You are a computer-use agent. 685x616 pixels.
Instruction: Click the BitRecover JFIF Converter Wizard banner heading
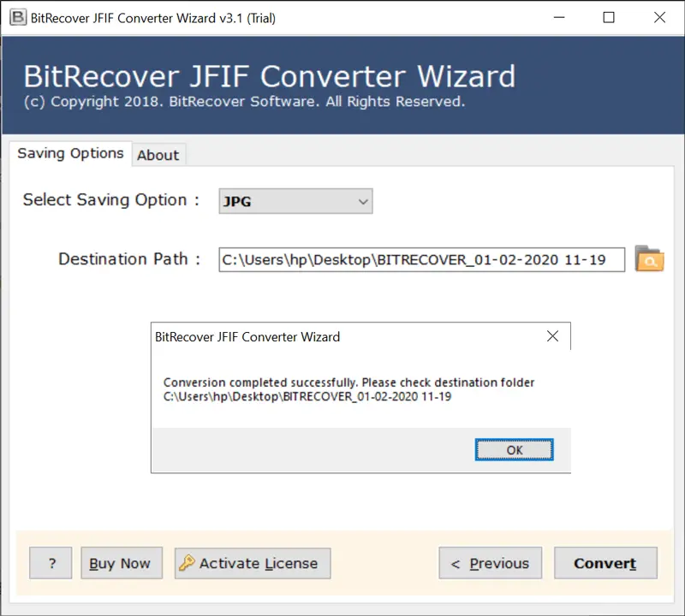point(269,77)
